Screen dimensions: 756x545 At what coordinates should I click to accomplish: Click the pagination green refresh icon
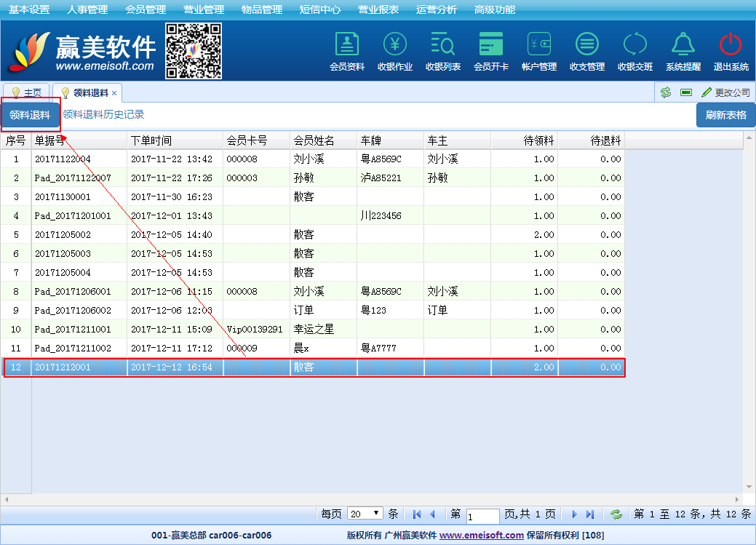tap(616, 514)
